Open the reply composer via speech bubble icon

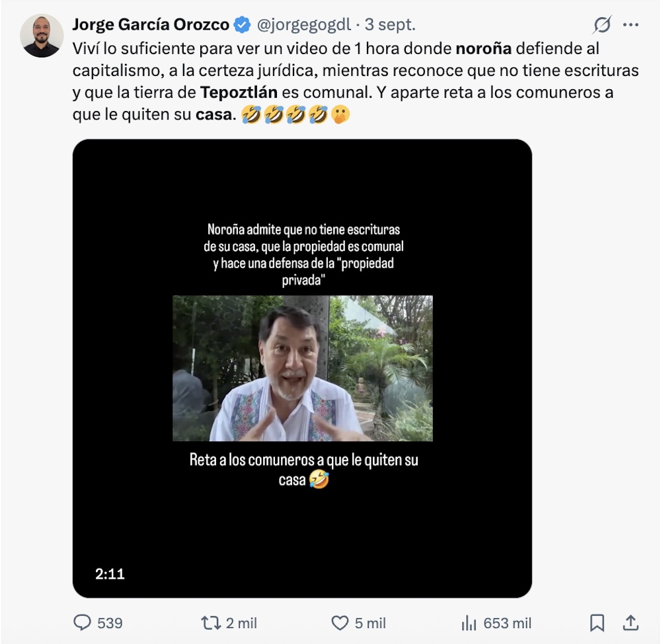[x=81, y=622]
